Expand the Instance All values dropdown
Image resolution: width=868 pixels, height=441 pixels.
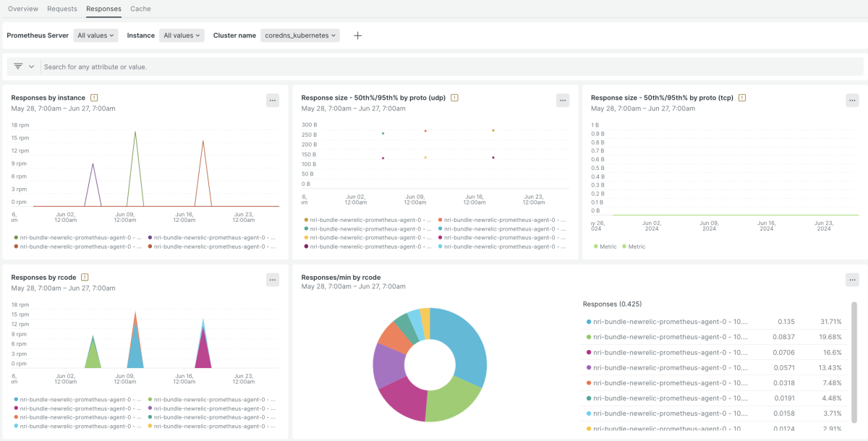click(x=182, y=35)
